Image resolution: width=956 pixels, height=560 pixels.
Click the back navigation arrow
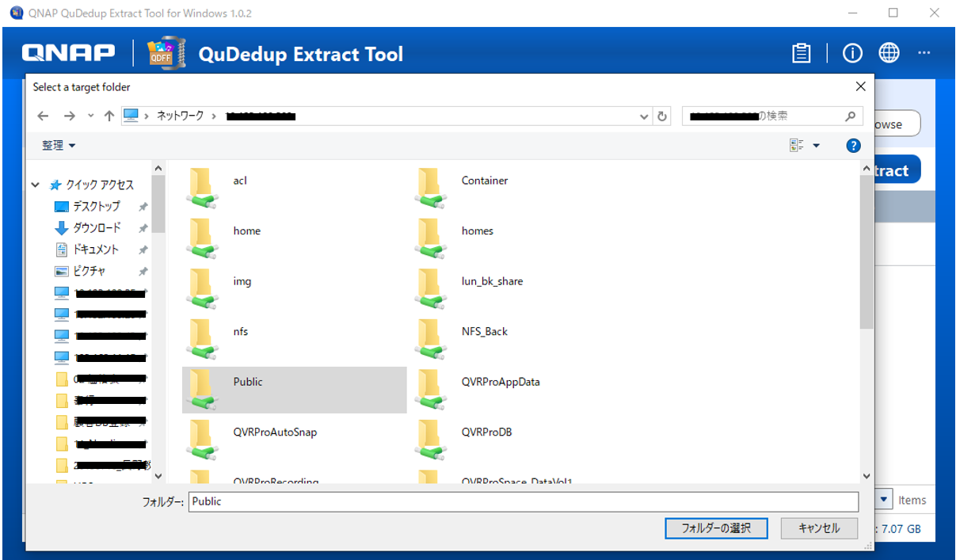[44, 116]
